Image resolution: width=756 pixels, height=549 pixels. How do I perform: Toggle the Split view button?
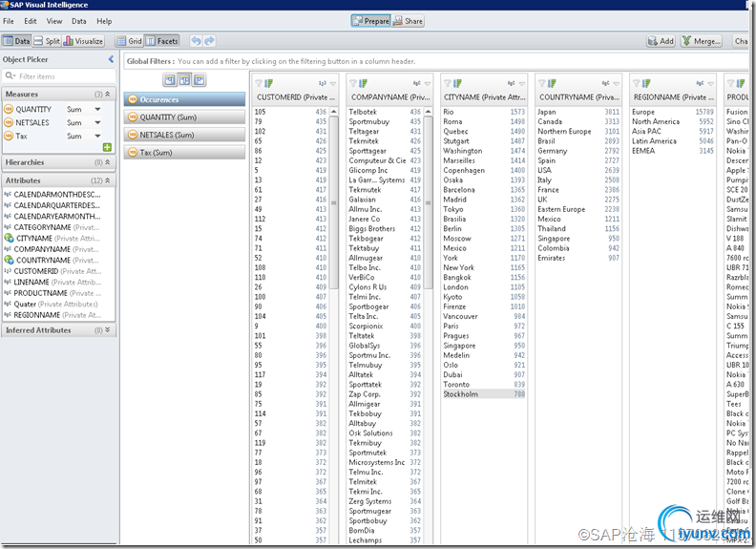point(47,41)
